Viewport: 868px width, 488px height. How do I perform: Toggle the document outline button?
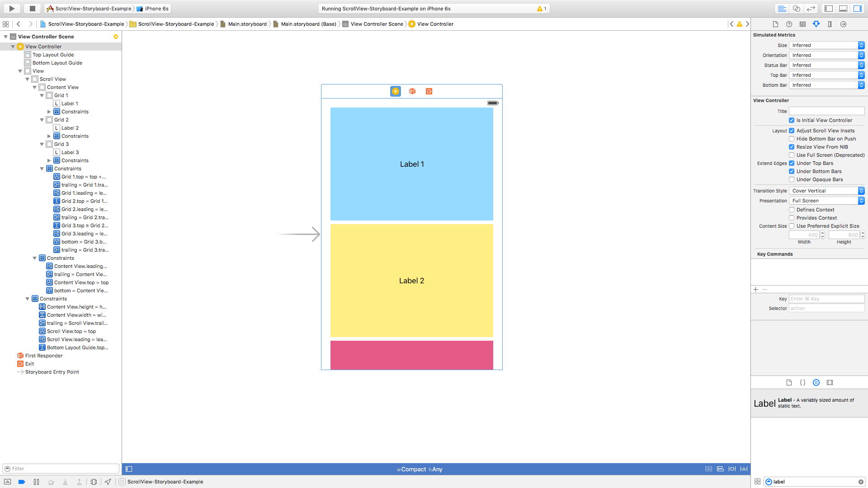click(x=129, y=469)
